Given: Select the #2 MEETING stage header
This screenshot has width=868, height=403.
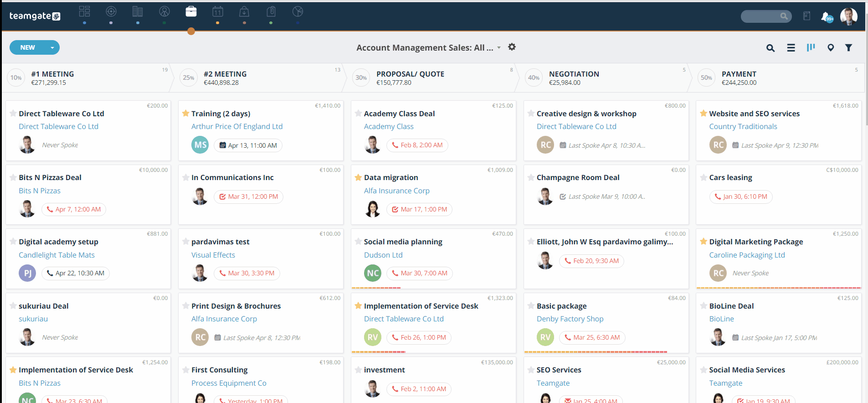Looking at the screenshot, I should (261, 78).
